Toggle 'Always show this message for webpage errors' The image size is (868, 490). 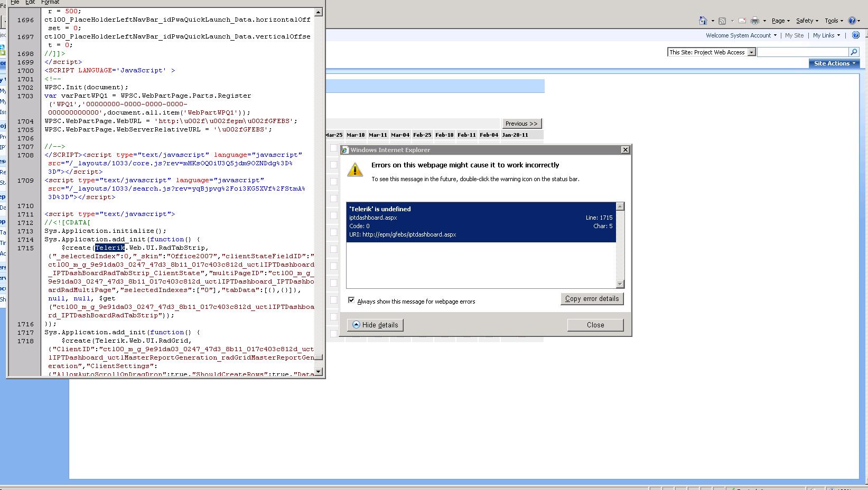[351, 300]
